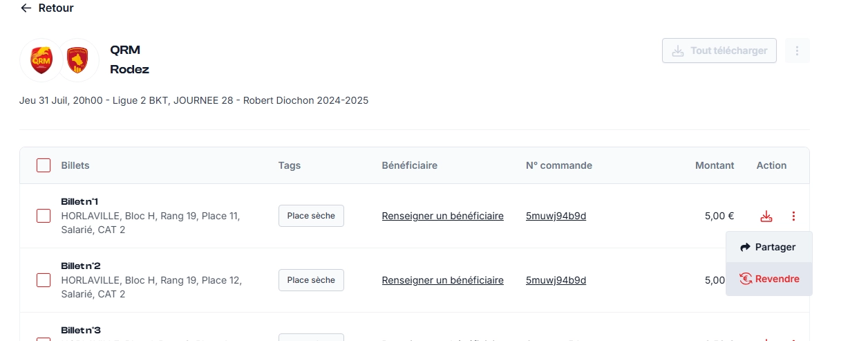The width and height of the screenshot is (868, 341).
Task: Click the QRM team logo
Action: 41,59
